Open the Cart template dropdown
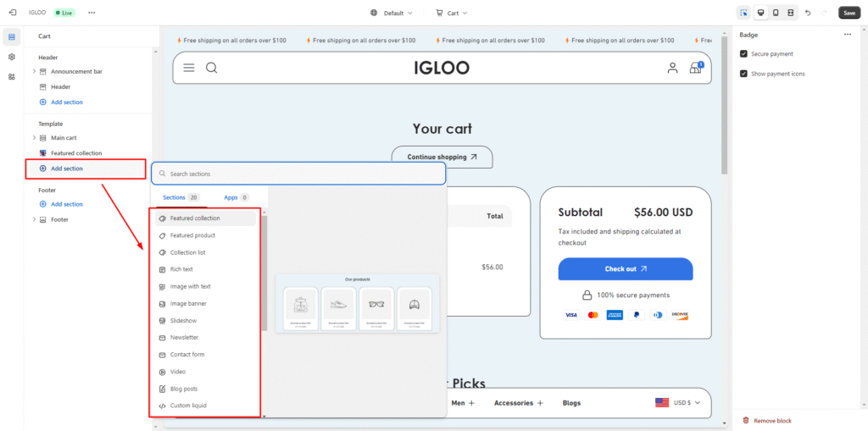Image resolution: width=868 pixels, height=431 pixels. 452,13
